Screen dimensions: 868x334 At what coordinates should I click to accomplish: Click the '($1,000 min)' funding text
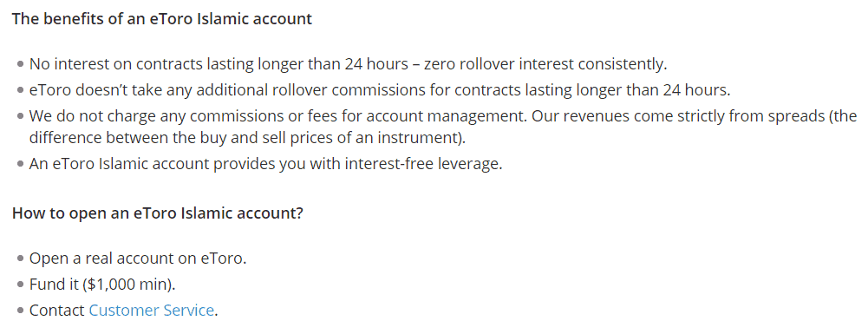(129, 285)
